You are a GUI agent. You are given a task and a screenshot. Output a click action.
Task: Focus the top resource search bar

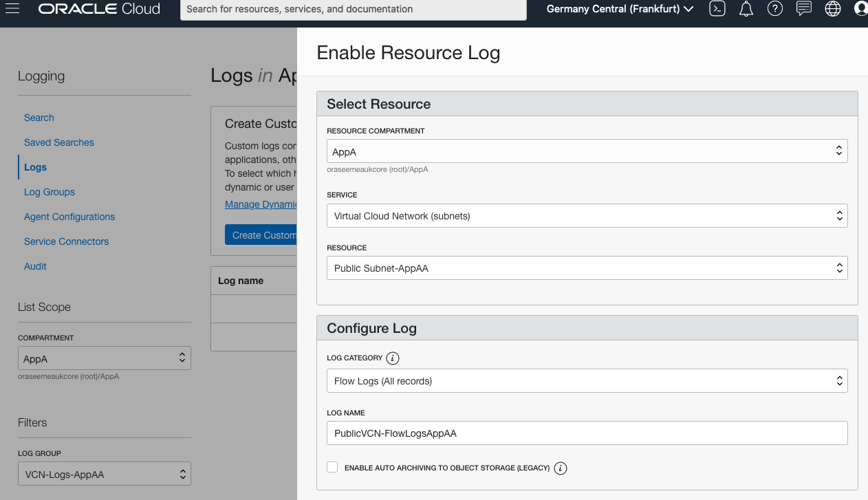pos(353,10)
